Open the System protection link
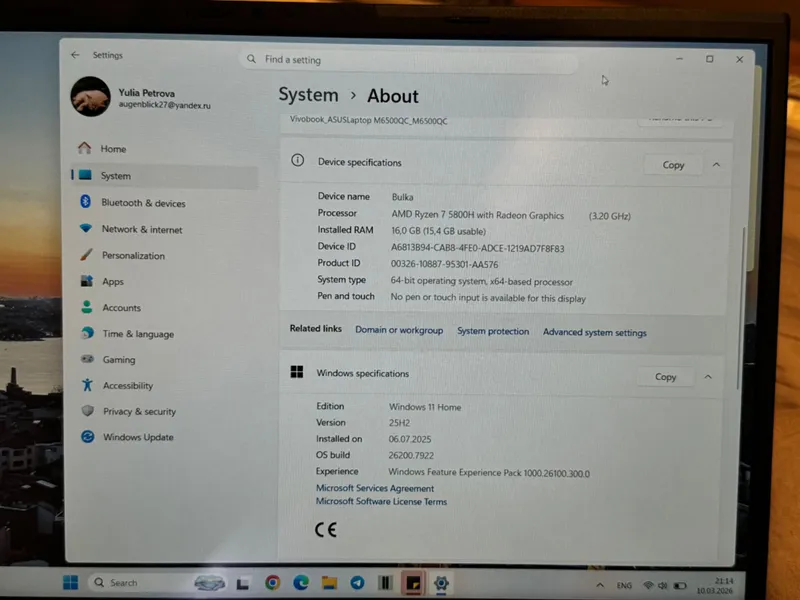800x600 pixels. tap(493, 331)
